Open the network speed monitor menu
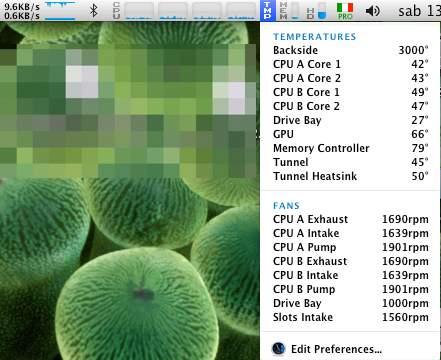This screenshot has height=360, width=441. click(22, 11)
